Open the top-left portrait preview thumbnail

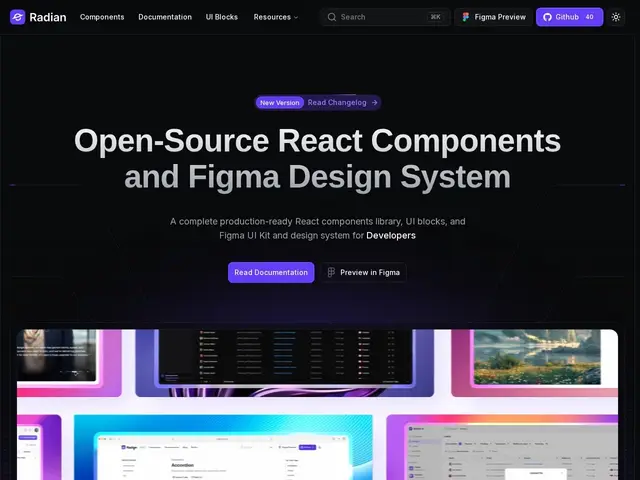(69, 362)
